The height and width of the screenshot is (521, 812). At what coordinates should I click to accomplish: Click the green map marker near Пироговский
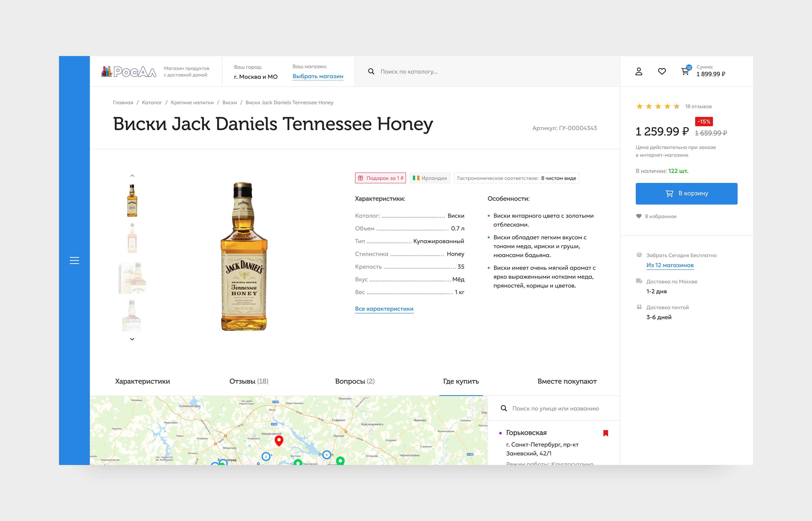(298, 462)
